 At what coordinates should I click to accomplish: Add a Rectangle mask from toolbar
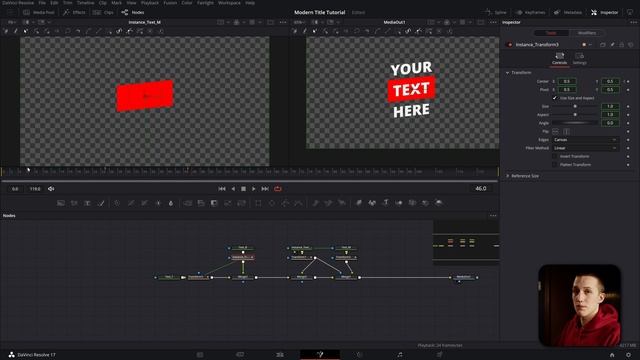click(258, 203)
